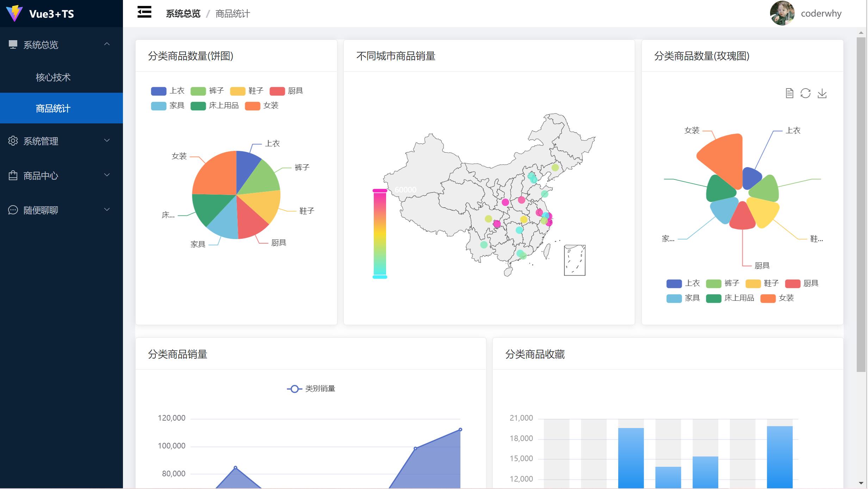The height and width of the screenshot is (489, 868).
Task: Click the restore refresh icon in rose chart
Action: click(x=805, y=93)
